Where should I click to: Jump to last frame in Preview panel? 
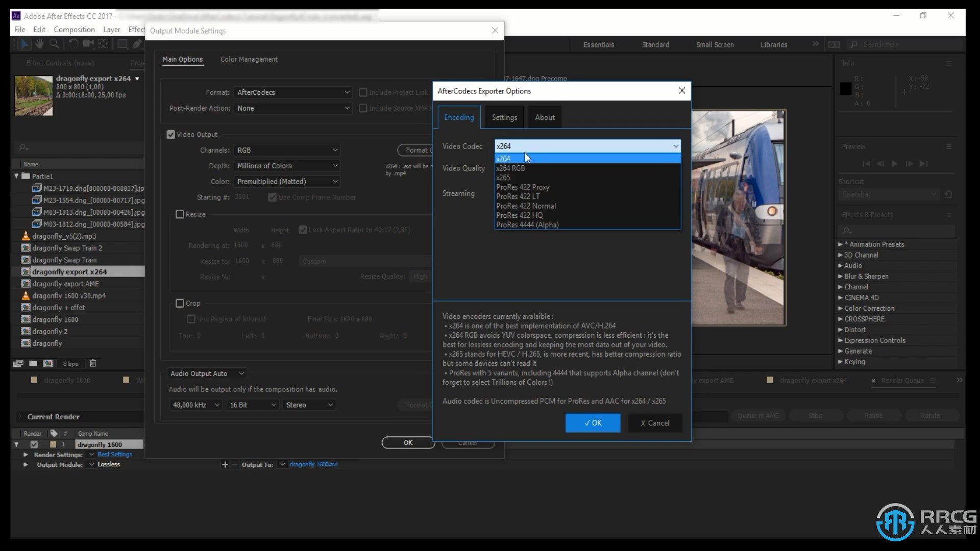pos(924,164)
